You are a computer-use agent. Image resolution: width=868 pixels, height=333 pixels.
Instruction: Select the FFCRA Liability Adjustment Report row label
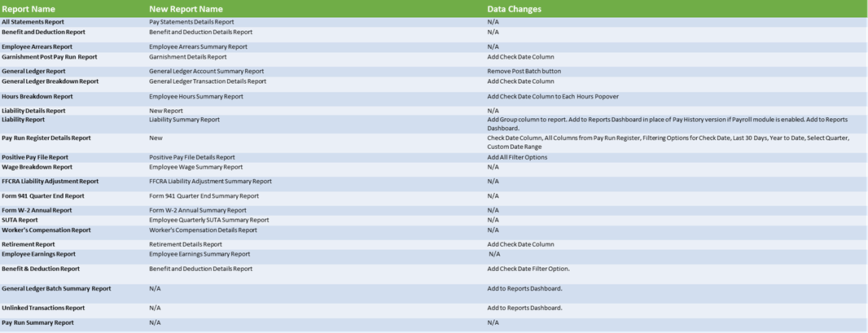click(x=50, y=182)
